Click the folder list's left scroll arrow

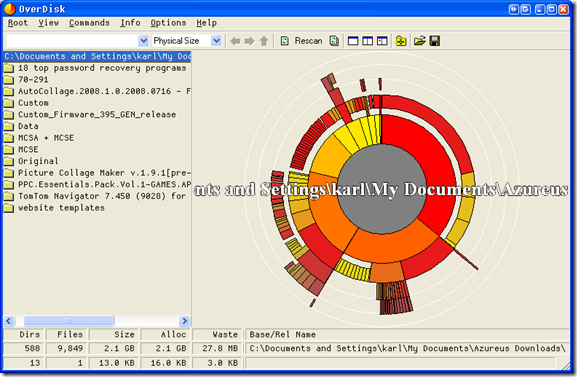(x=9, y=321)
